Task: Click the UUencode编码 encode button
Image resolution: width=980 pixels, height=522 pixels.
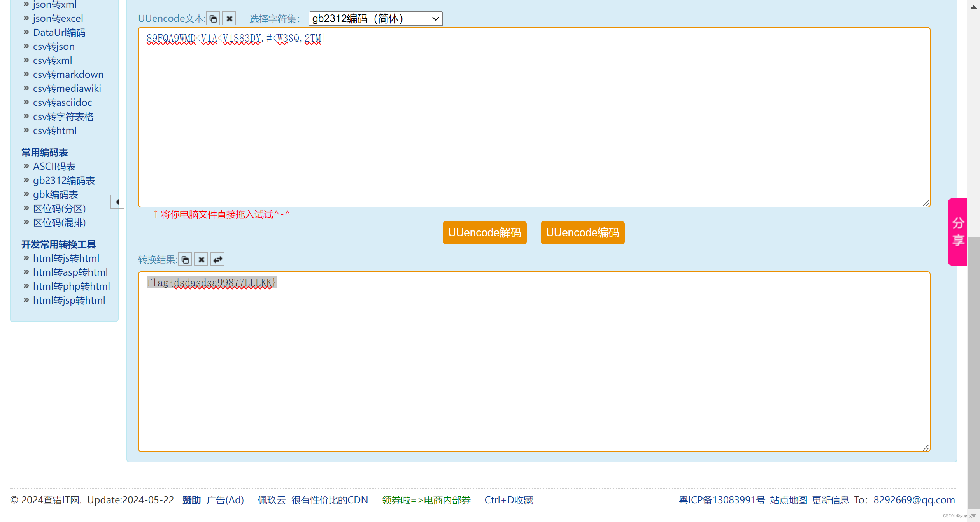Action: coord(582,232)
